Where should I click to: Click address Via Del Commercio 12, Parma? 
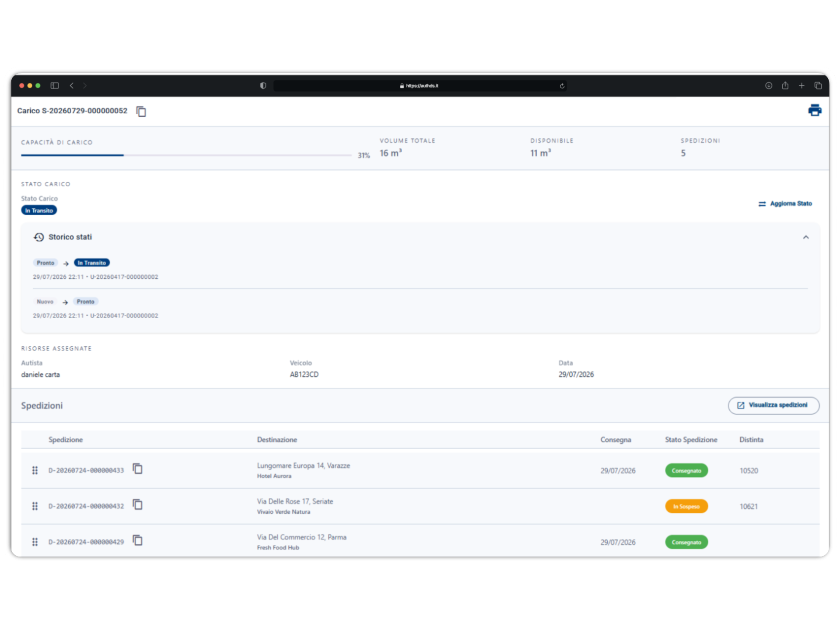click(x=301, y=537)
